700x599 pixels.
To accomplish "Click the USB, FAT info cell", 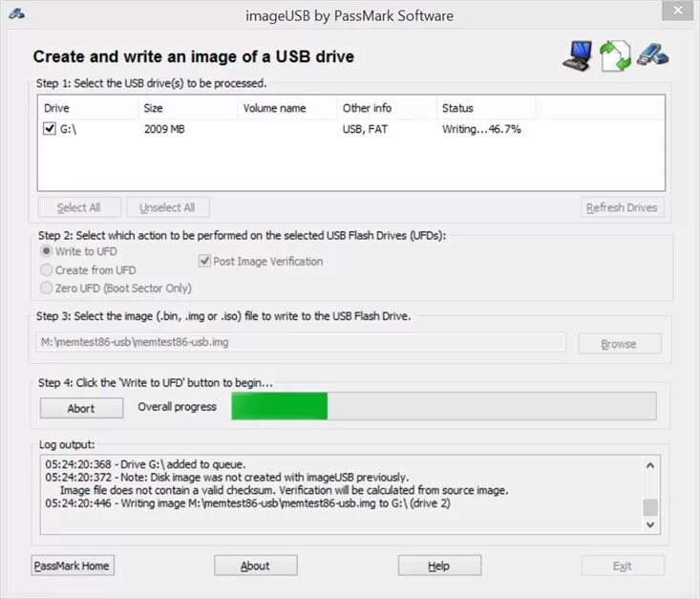I will coord(365,129).
